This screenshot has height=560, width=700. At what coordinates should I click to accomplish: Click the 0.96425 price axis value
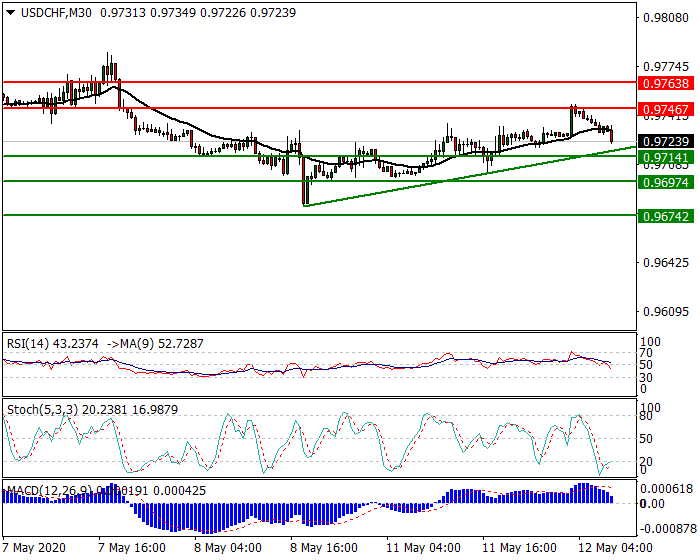666,263
